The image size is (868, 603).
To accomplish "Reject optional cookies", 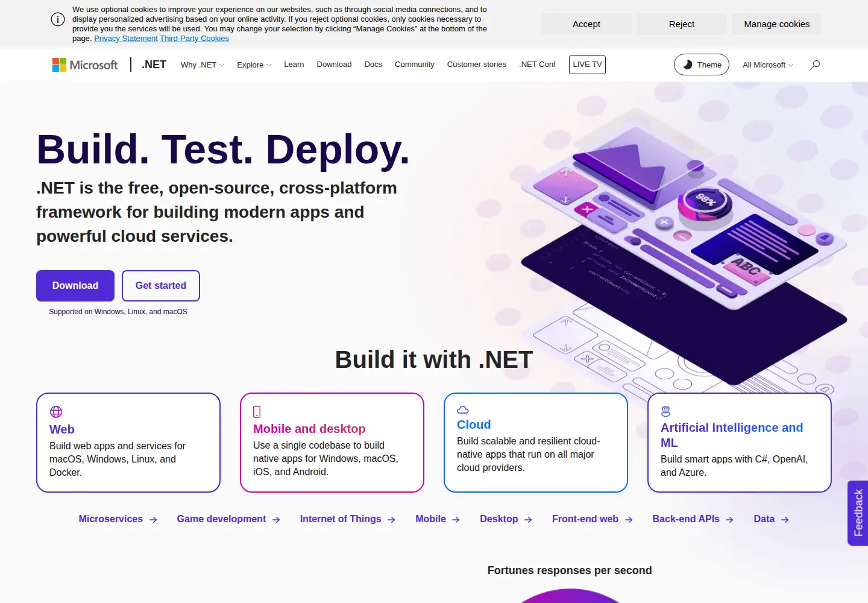I will [682, 24].
